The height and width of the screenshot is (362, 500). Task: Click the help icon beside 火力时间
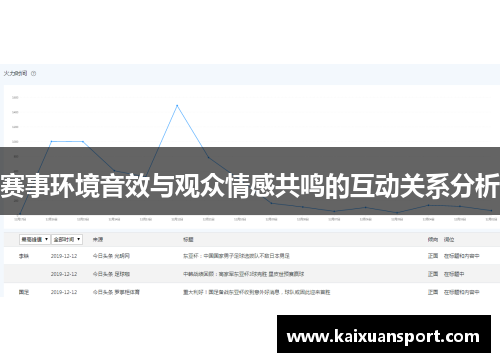tap(33, 73)
